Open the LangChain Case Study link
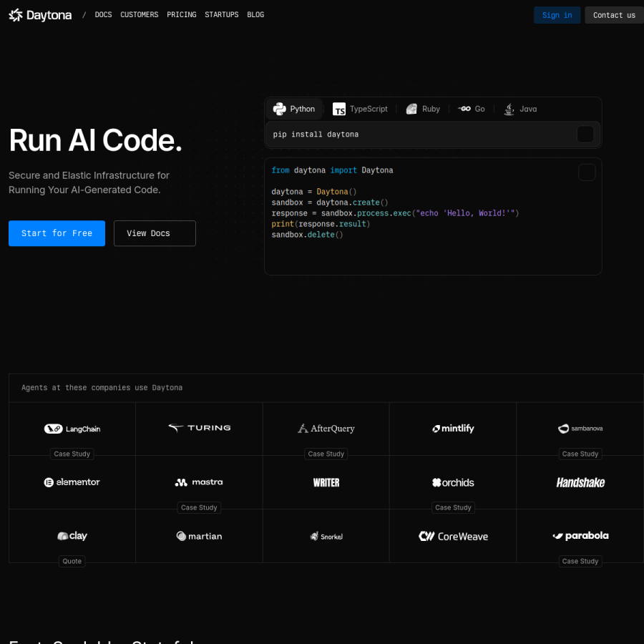Screen dimensions: 644x644 pos(72,454)
